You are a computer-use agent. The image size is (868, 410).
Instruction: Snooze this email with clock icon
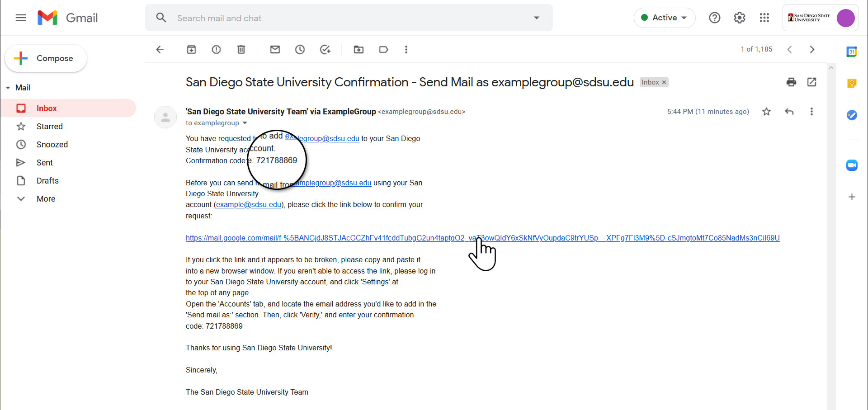click(x=300, y=49)
